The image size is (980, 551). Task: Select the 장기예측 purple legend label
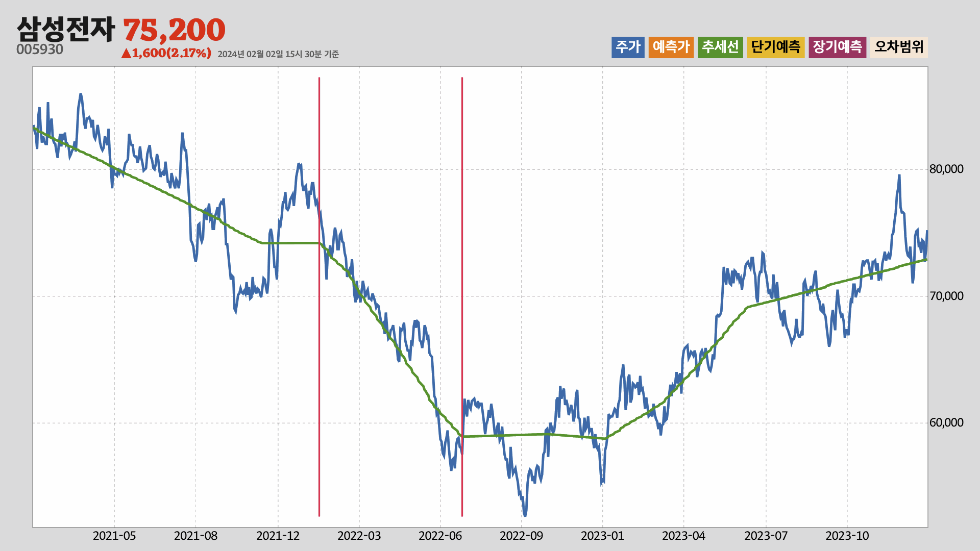click(x=838, y=47)
